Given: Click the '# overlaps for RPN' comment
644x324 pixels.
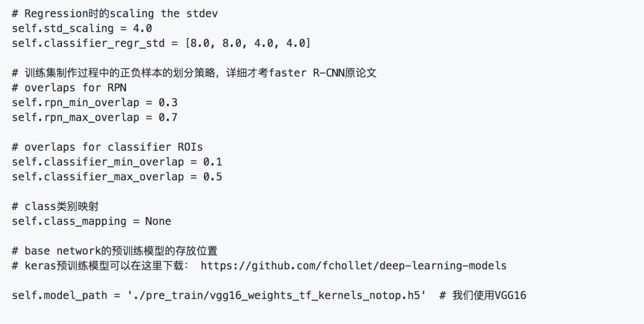Looking at the screenshot, I should [x=69, y=88].
